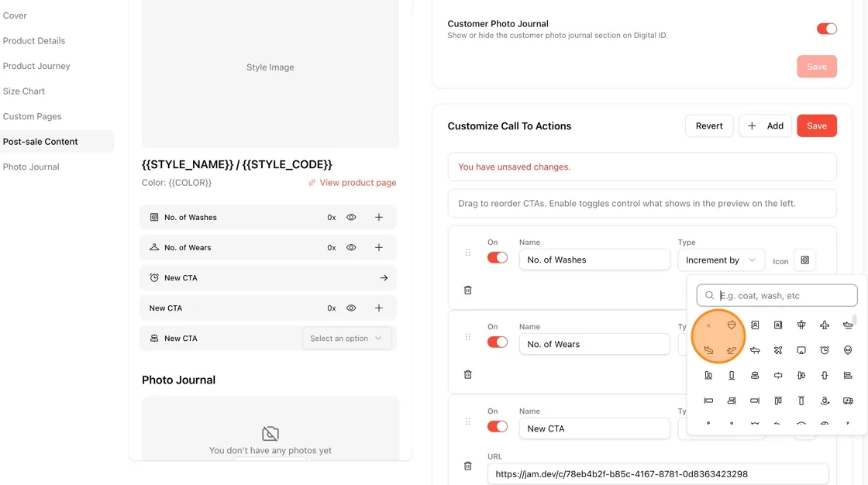The height and width of the screenshot is (485, 868).
Task: Pick the contact book icon in the icon picker
Action: pos(755,325)
